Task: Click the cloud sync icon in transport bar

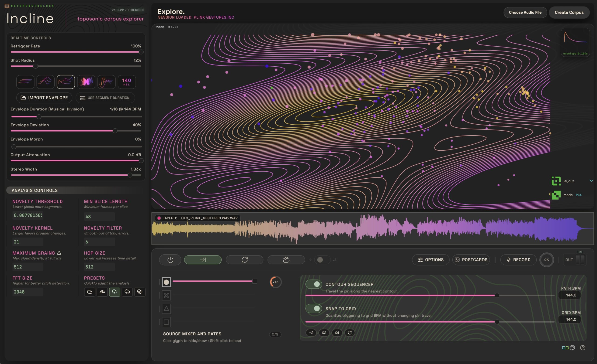Action: coord(286,260)
